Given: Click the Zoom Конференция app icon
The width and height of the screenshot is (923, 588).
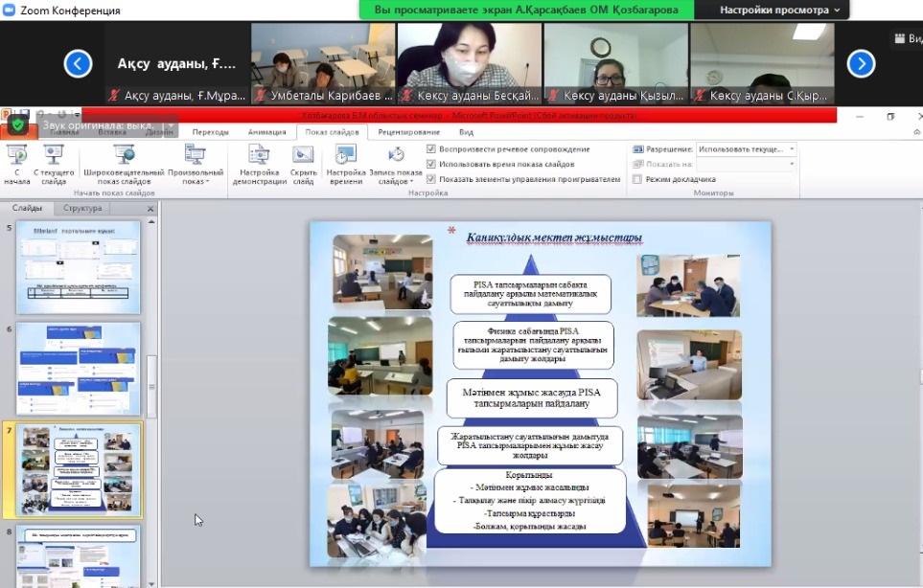Looking at the screenshot, I should (x=9, y=10).
